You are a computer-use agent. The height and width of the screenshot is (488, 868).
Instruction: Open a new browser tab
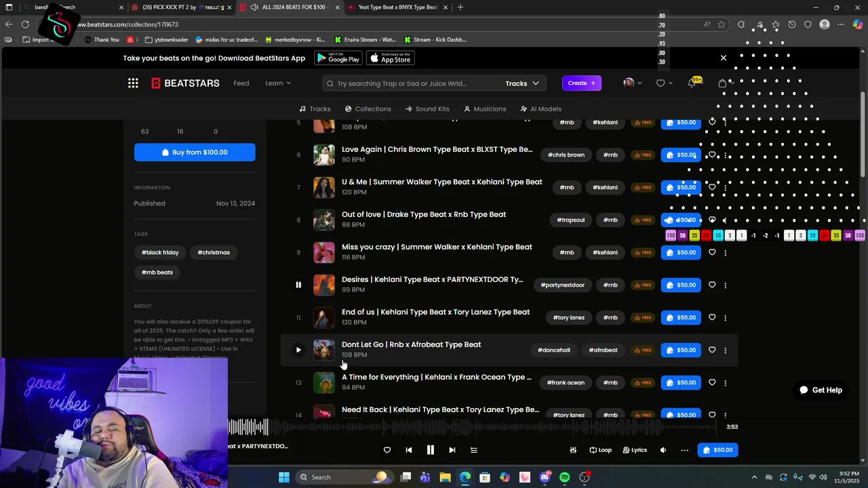pos(460,7)
